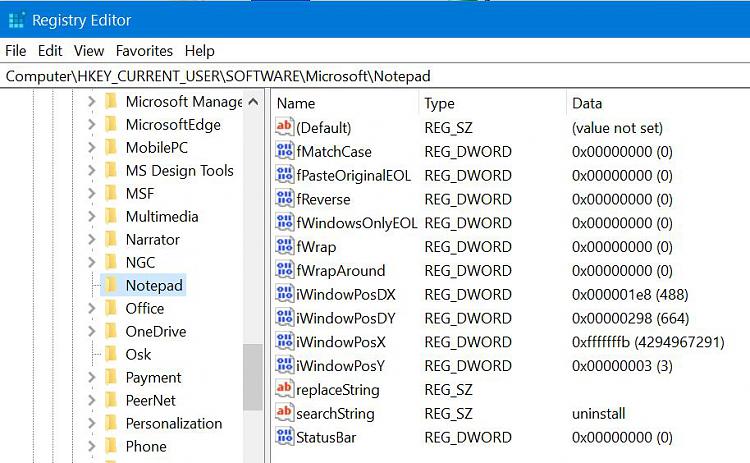Open the Favorites menu

click(x=144, y=51)
